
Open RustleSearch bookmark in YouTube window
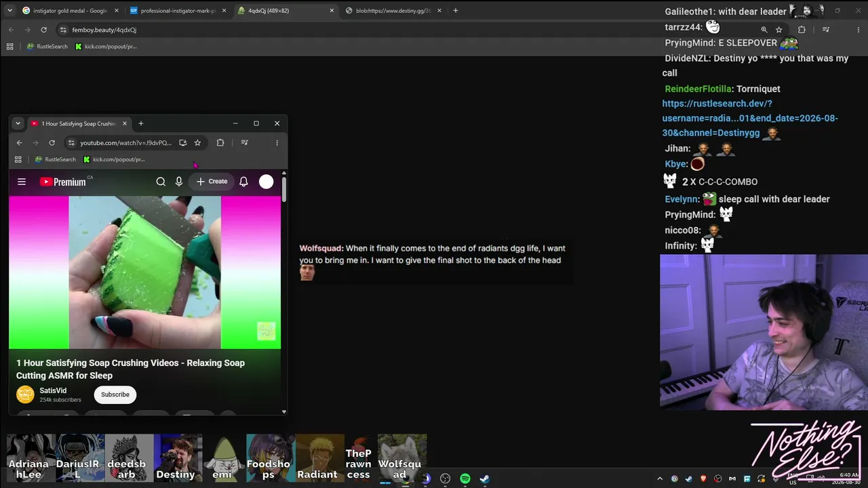tap(56, 159)
